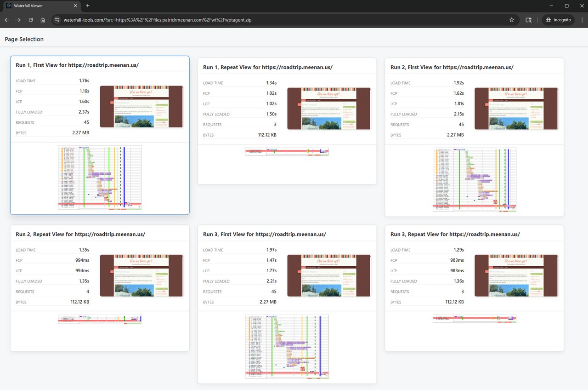
Task: Click the Run 3 Repeat View screenshot thumbnail
Action: click(x=516, y=275)
